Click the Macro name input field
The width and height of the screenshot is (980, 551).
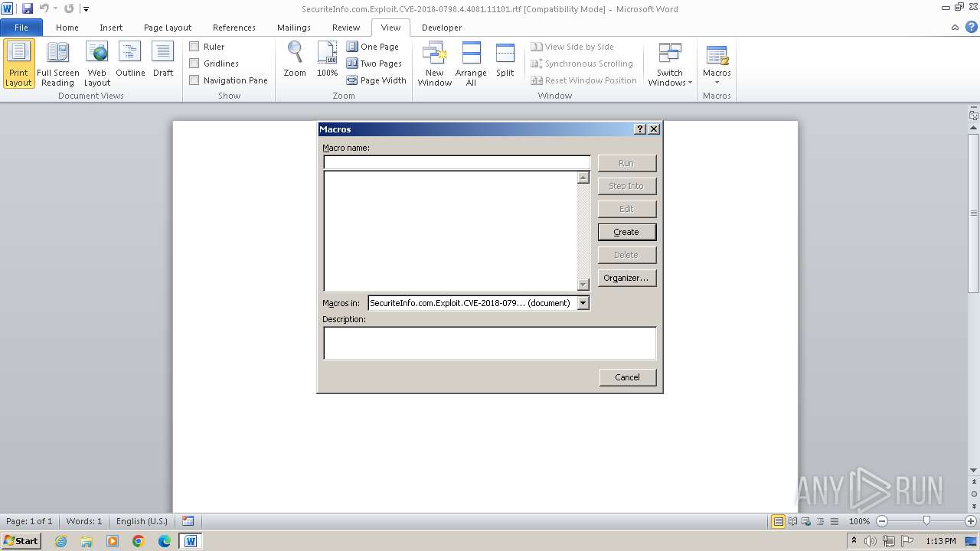tap(457, 162)
